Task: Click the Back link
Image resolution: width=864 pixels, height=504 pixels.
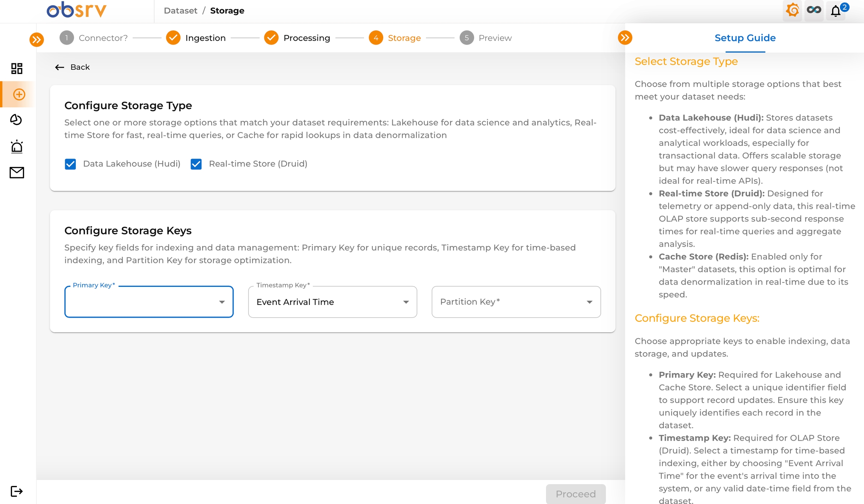Action: (72, 67)
